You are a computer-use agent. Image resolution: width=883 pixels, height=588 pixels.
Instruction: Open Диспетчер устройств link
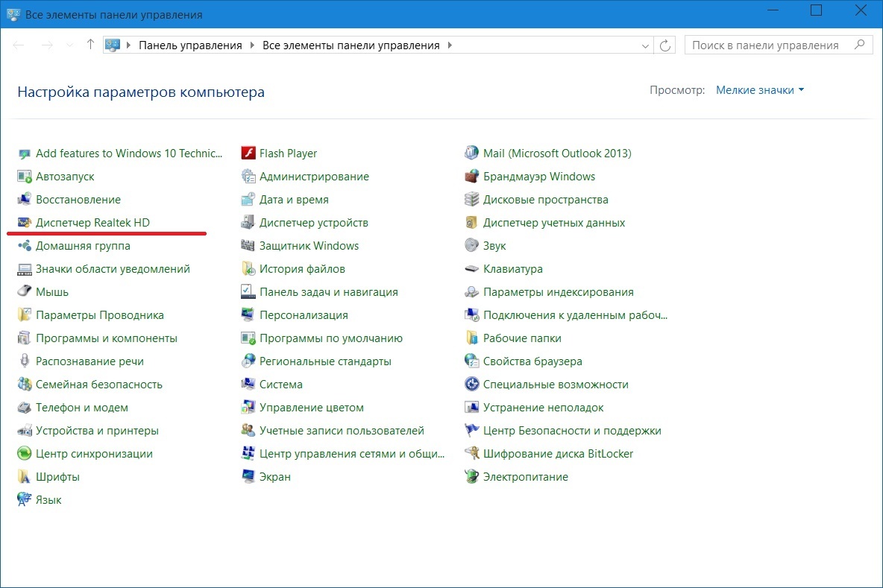(313, 223)
